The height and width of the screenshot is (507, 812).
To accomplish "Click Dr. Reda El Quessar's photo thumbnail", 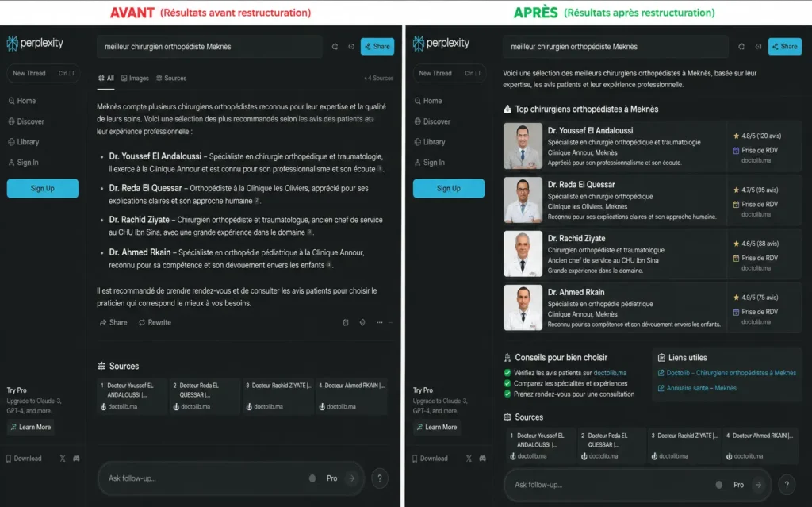I will (523, 200).
